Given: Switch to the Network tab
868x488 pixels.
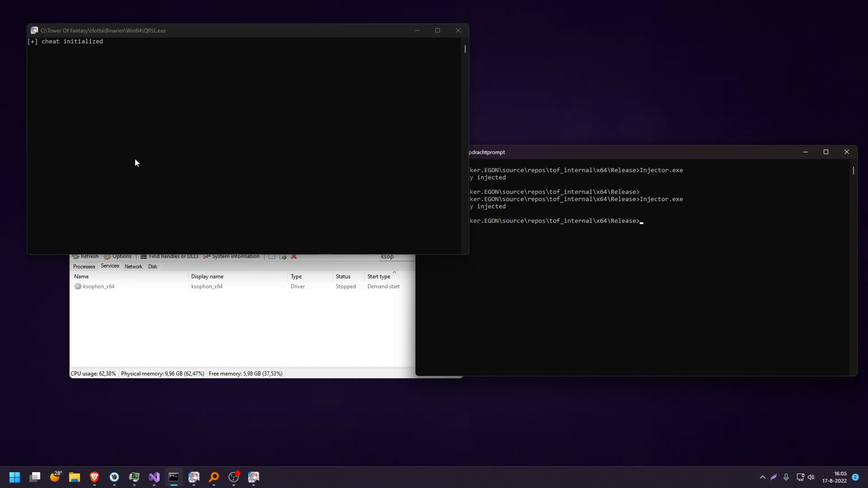Looking at the screenshot, I should point(133,267).
